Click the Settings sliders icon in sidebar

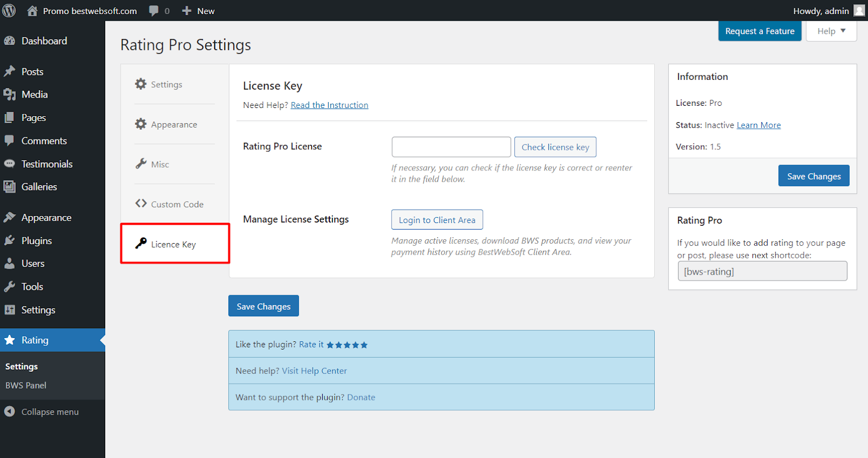click(x=10, y=309)
